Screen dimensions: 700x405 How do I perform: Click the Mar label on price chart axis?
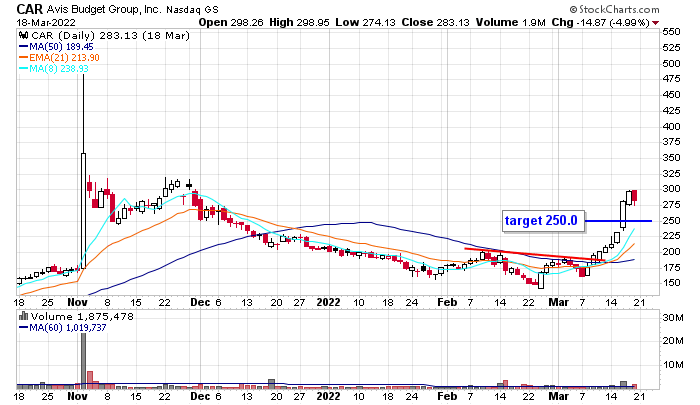point(558,302)
